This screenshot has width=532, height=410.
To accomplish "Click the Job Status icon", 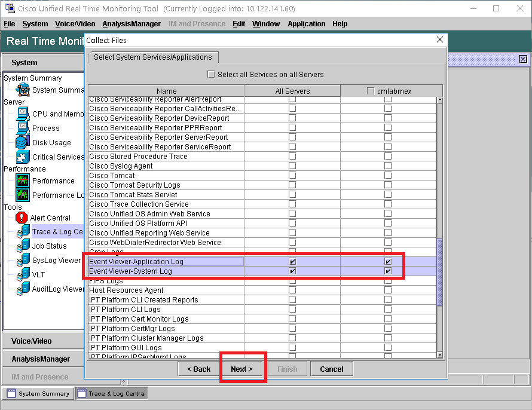I will (23, 246).
